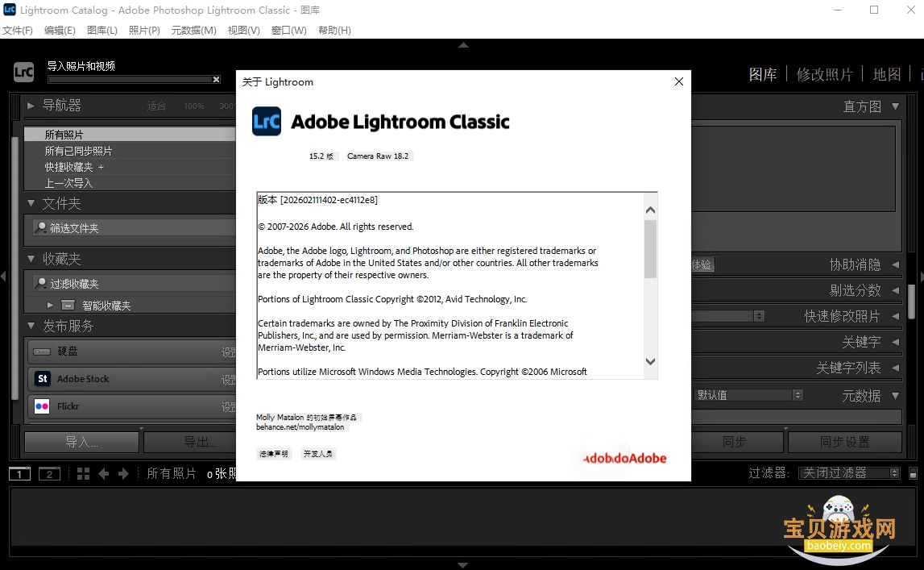Toggle the filter lock switch
The height and width of the screenshot is (570, 924).
[x=913, y=473]
